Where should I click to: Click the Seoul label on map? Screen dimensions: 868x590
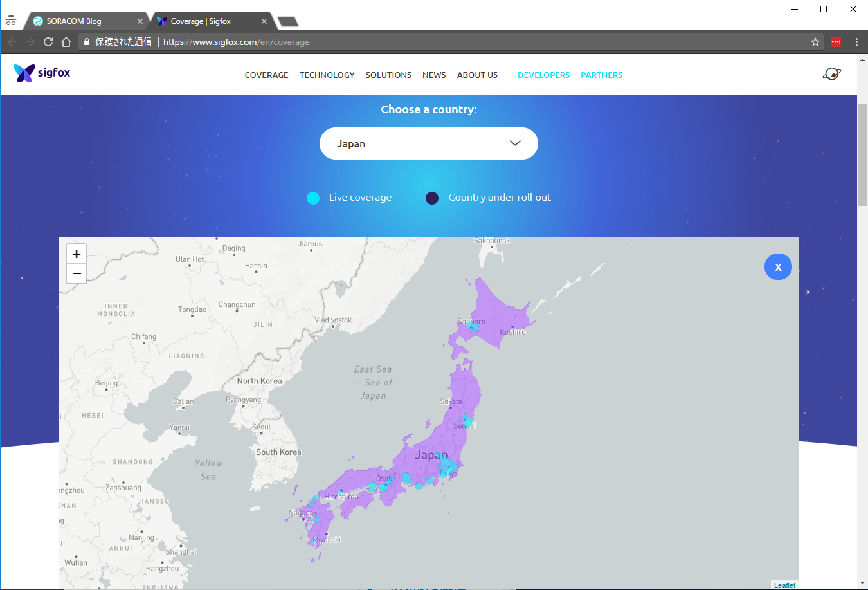pos(261,427)
